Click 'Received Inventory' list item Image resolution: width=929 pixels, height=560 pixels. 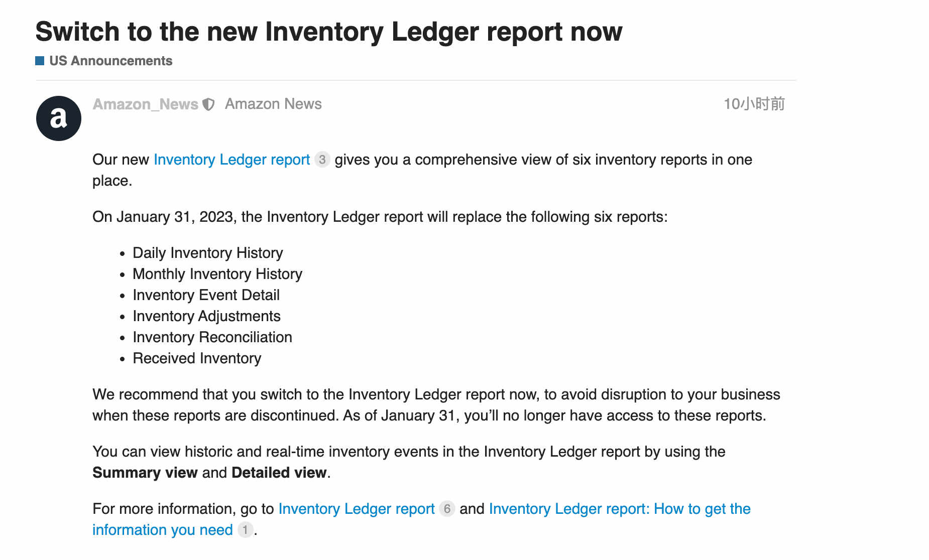[x=197, y=358]
